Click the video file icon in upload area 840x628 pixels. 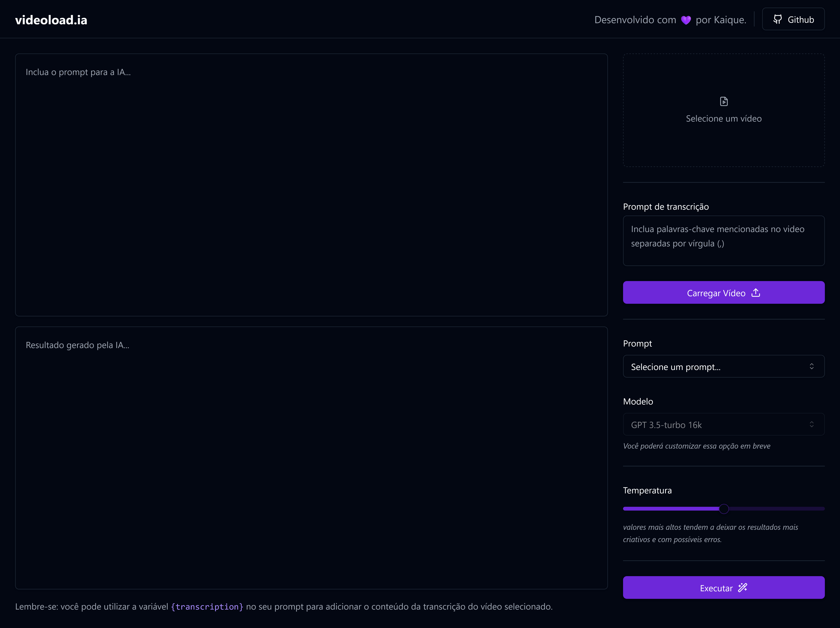[x=724, y=101]
